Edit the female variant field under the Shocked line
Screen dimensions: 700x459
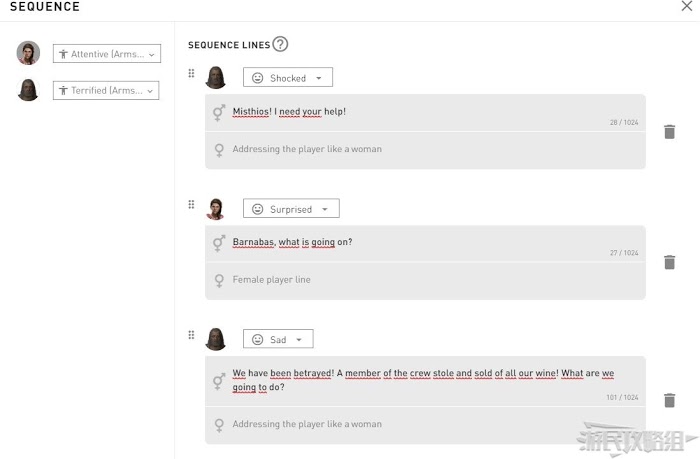coord(425,150)
